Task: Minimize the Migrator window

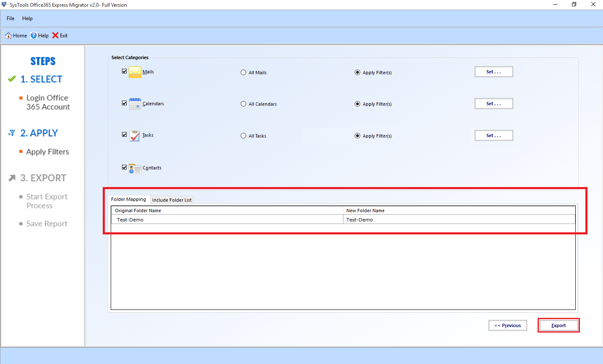Action: click(555, 5)
